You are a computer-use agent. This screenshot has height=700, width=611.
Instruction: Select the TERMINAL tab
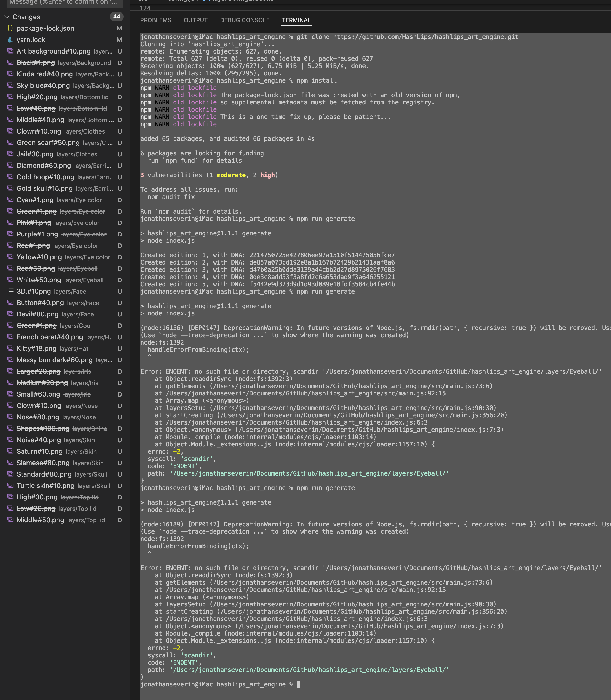tap(296, 20)
